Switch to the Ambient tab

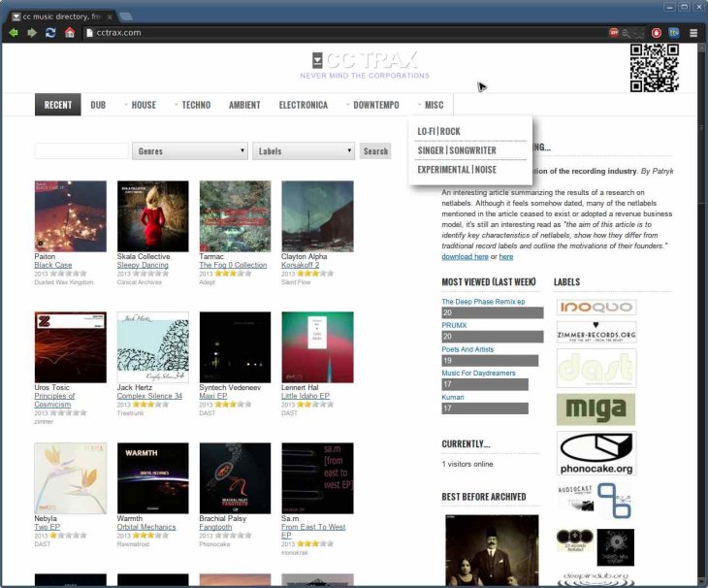pos(244,105)
